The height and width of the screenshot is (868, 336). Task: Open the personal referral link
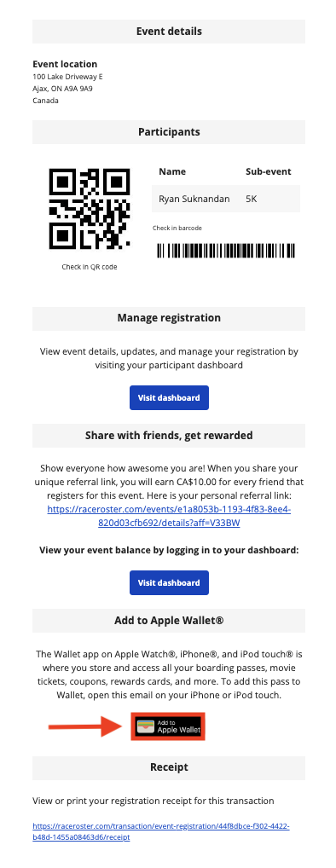[169, 515]
